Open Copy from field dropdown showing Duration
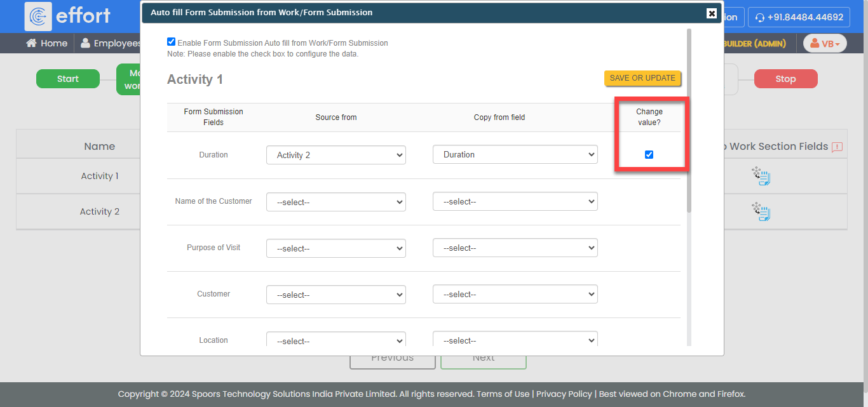Viewport: 868px width, 407px height. pyautogui.click(x=515, y=155)
